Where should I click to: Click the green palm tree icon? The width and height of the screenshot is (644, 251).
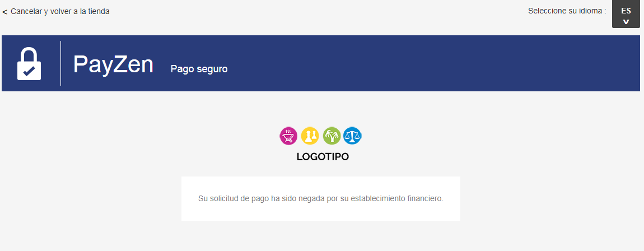(332, 136)
